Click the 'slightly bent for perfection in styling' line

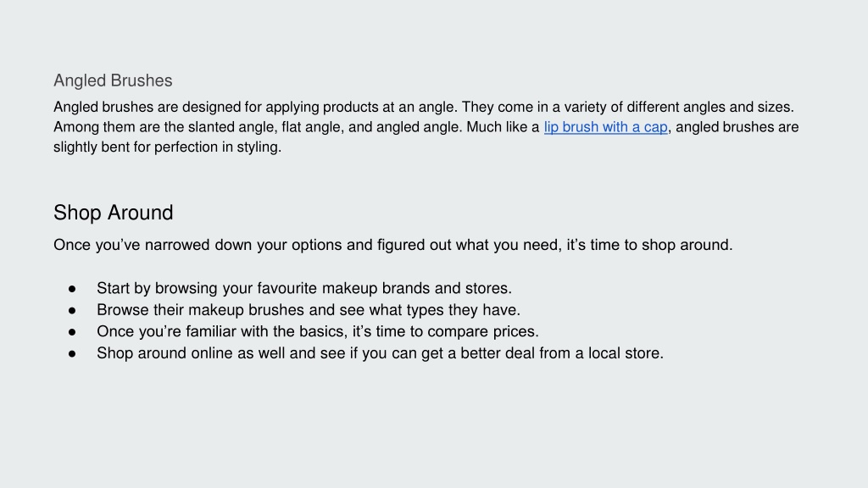168,147
